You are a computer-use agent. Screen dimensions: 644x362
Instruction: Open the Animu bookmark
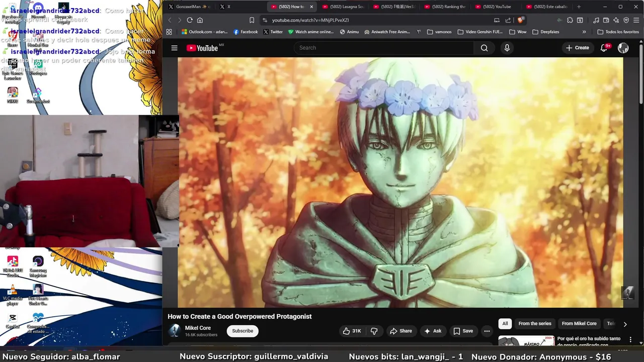coord(349,32)
